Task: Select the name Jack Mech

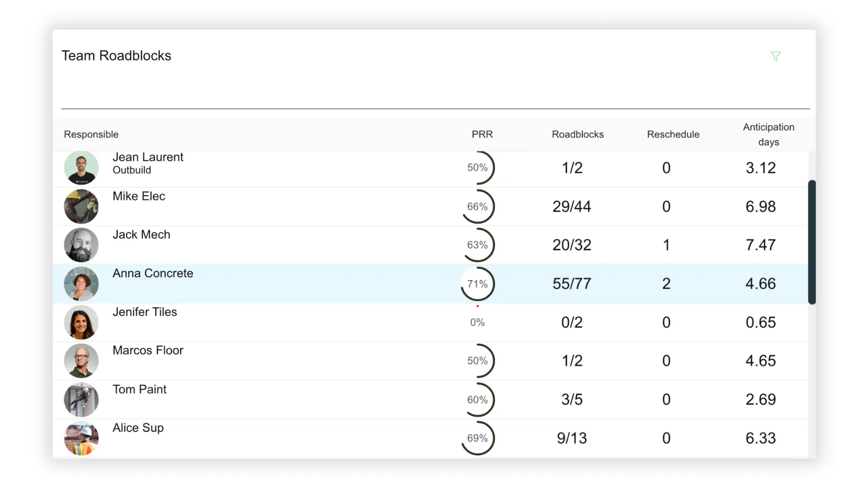Action: click(142, 235)
